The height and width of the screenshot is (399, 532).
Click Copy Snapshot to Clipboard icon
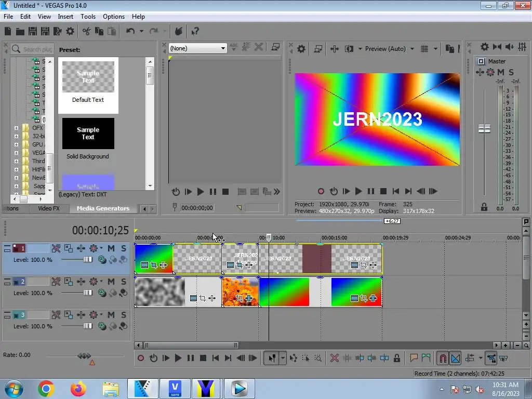[x=450, y=49]
